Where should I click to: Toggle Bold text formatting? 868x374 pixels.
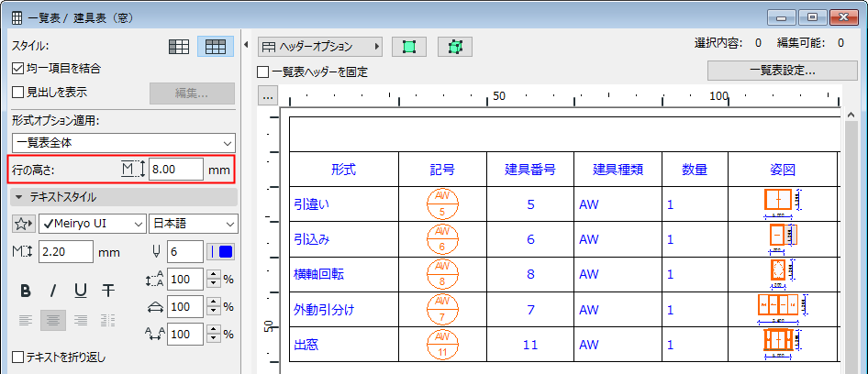coord(25,291)
